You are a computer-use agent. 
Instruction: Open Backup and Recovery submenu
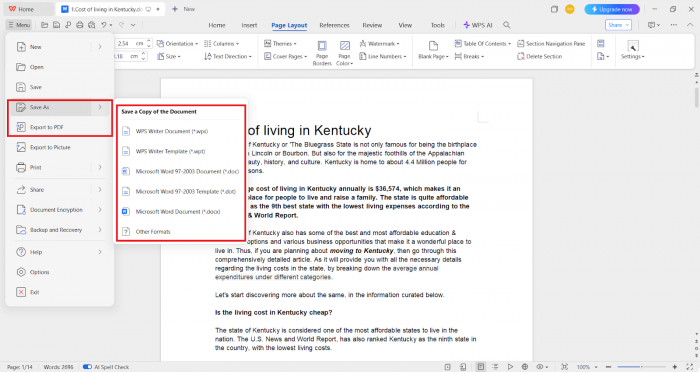pos(59,230)
